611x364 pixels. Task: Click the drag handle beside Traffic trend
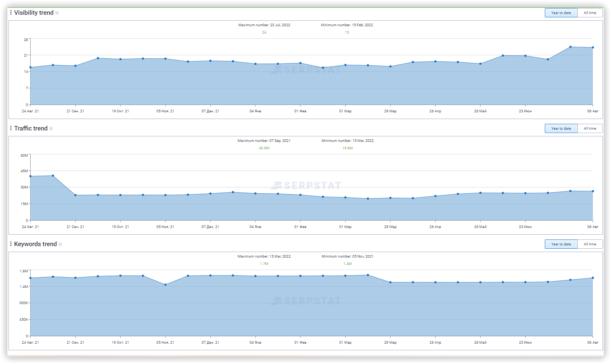tap(10, 128)
